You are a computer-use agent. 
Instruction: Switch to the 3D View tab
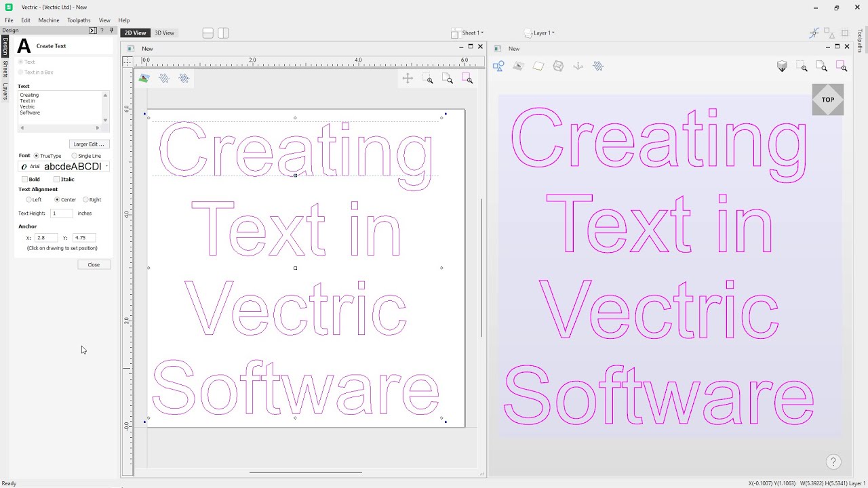pyautogui.click(x=164, y=33)
